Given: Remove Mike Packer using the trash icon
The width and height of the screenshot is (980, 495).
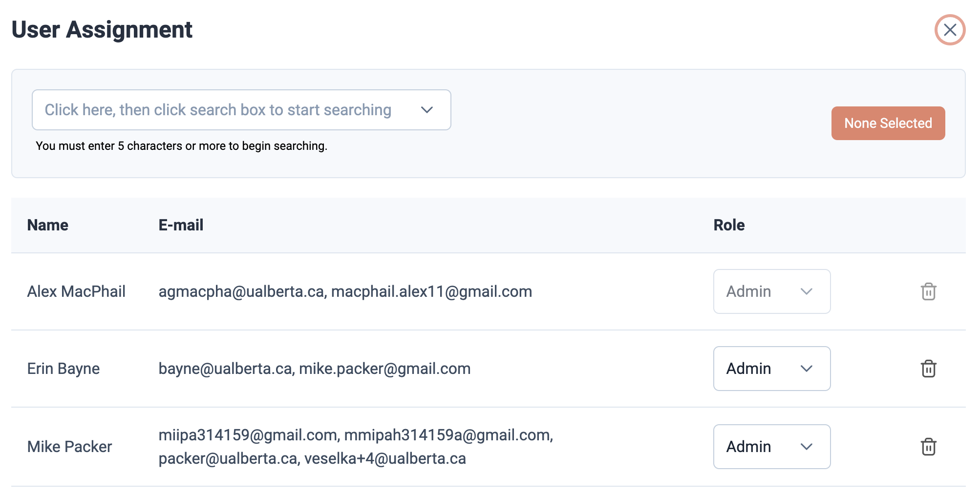Looking at the screenshot, I should point(928,447).
